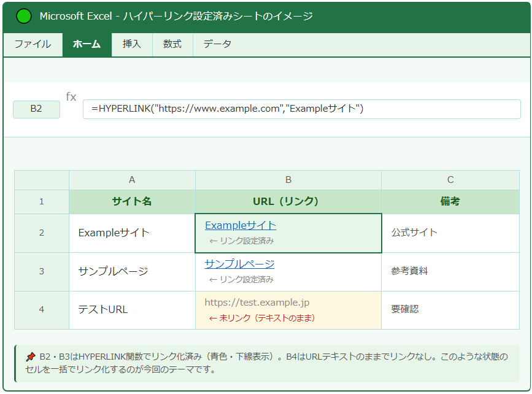
Task: Select column B header
Action: [x=288, y=180]
